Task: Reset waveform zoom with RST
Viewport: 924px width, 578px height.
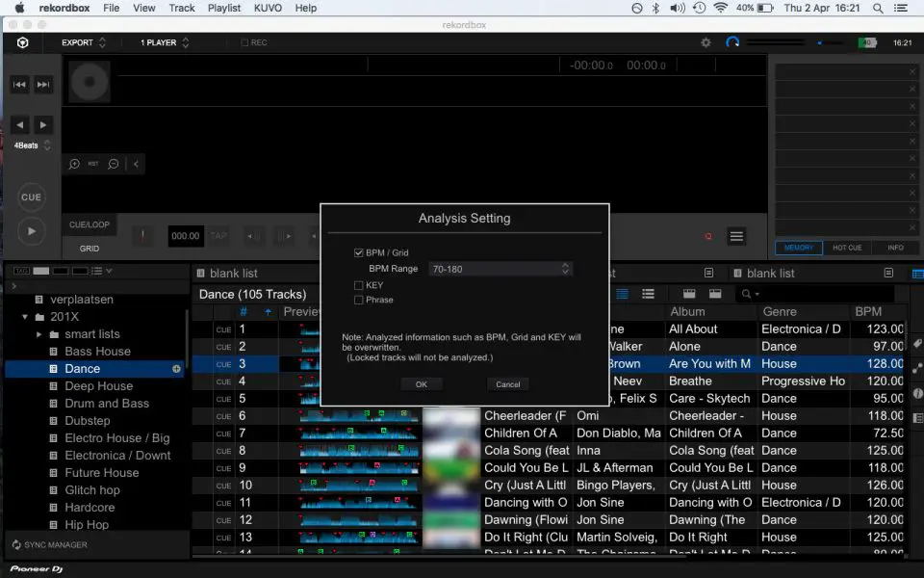Action: [93, 164]
